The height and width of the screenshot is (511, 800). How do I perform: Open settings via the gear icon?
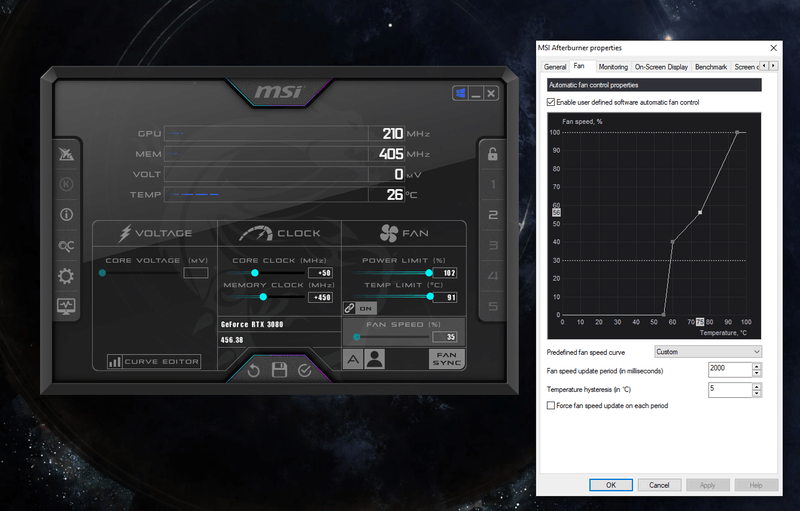click(66, 276)
